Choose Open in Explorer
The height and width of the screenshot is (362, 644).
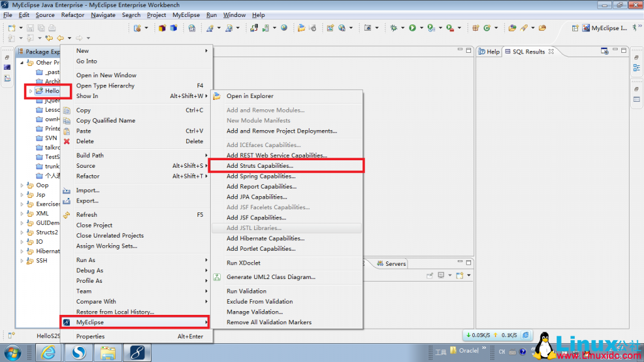[x=287, y=96]
